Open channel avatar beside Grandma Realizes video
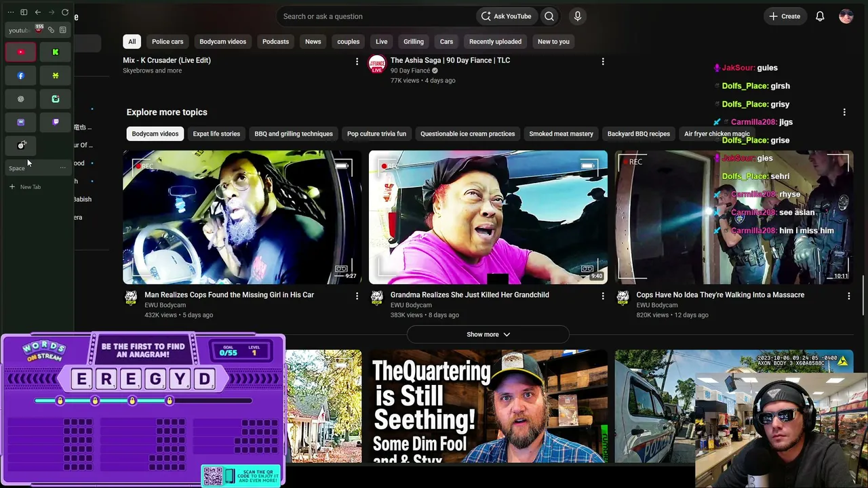 coord(377,298)
